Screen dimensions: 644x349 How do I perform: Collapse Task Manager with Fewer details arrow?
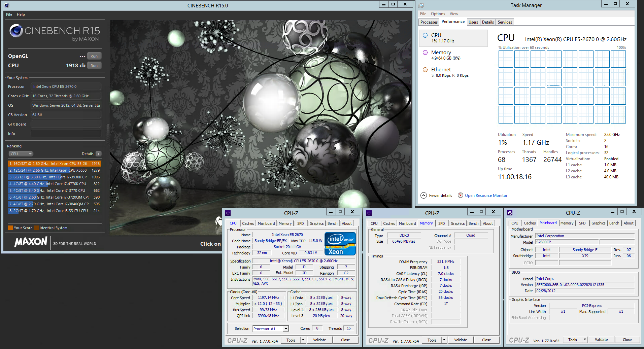[424, 195]
